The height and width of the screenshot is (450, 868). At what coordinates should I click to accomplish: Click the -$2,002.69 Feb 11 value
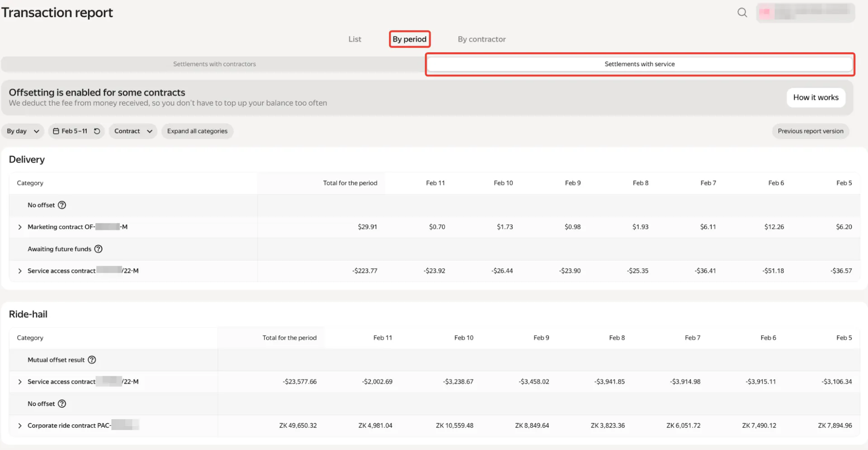(377, 382)
